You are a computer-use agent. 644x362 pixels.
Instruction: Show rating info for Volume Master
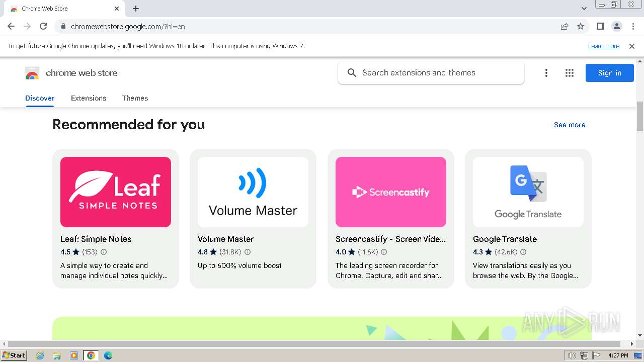click(x=248, y=252)
